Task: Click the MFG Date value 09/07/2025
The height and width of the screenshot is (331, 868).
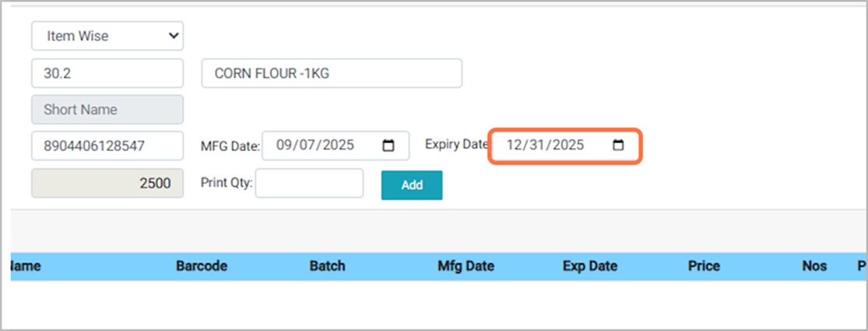Action: click(x=315, y=146)
